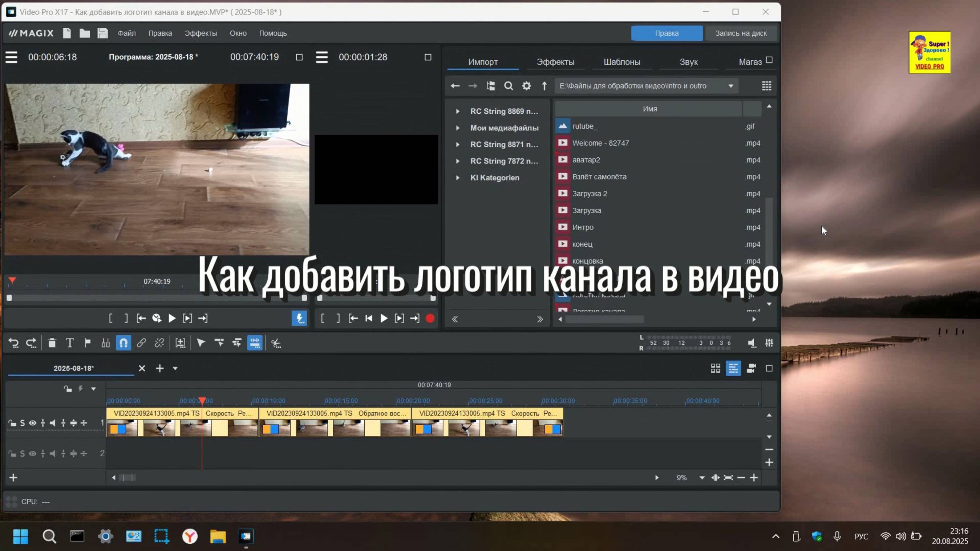The image size is (980, 551).
Task: Click the undo icon
Action: coord(13,343)
